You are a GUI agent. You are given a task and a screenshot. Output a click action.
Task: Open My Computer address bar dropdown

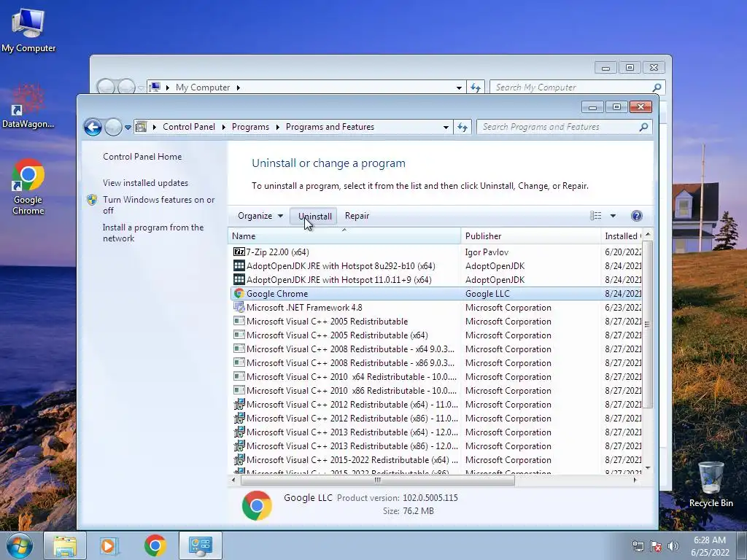[459, 87]
